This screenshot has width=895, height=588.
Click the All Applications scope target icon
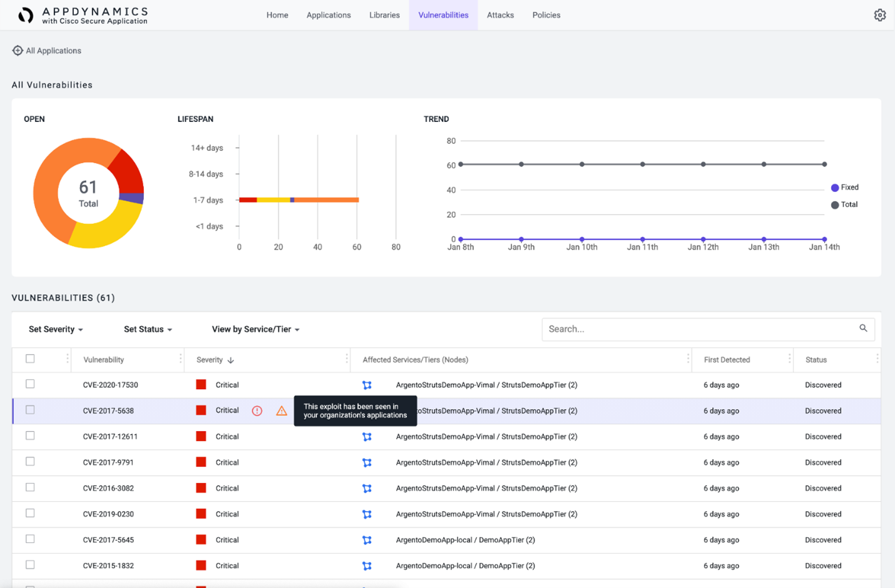click(18, 51)
